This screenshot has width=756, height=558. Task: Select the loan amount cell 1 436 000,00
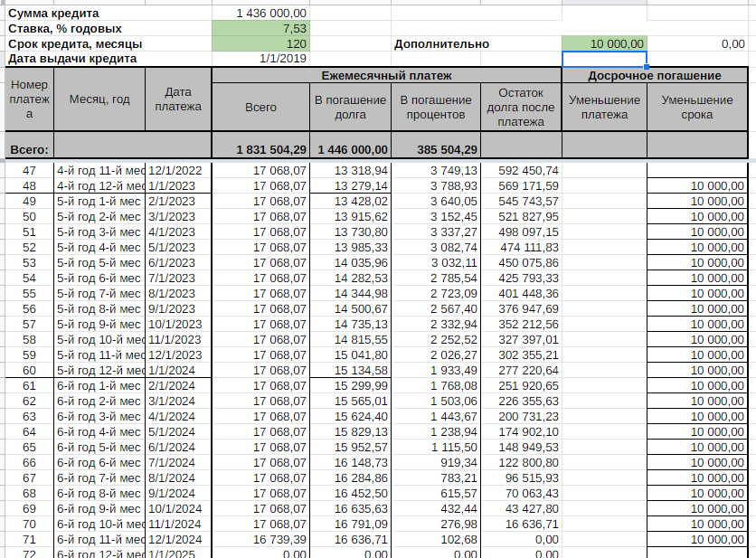click(x=260, y=14)
